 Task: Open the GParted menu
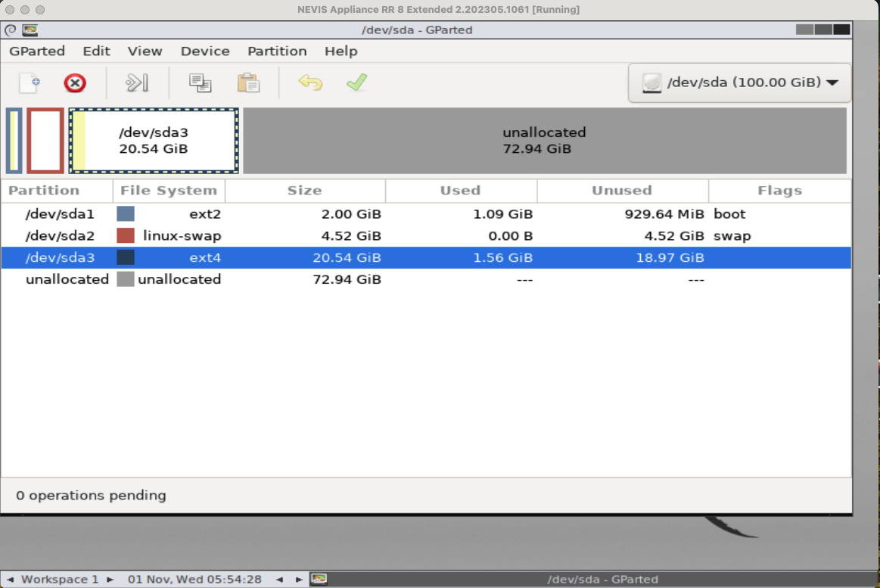pyautogui.click(x=37, y=51)
